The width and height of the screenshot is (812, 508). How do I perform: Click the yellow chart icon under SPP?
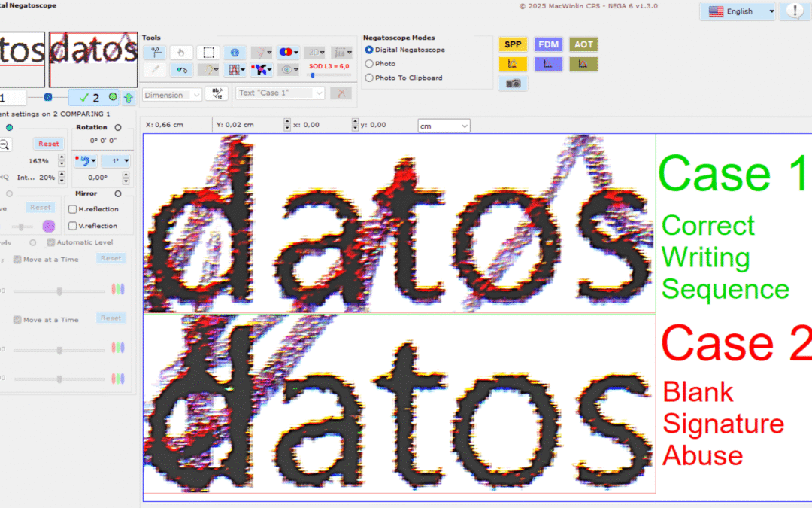pyautogui.click(x=513, y=64)
